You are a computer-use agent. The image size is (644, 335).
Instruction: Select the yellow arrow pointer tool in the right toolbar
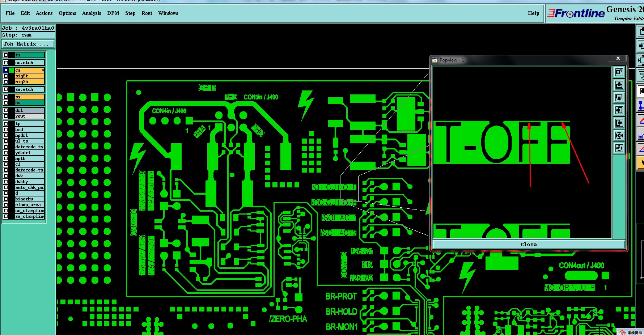641,164
